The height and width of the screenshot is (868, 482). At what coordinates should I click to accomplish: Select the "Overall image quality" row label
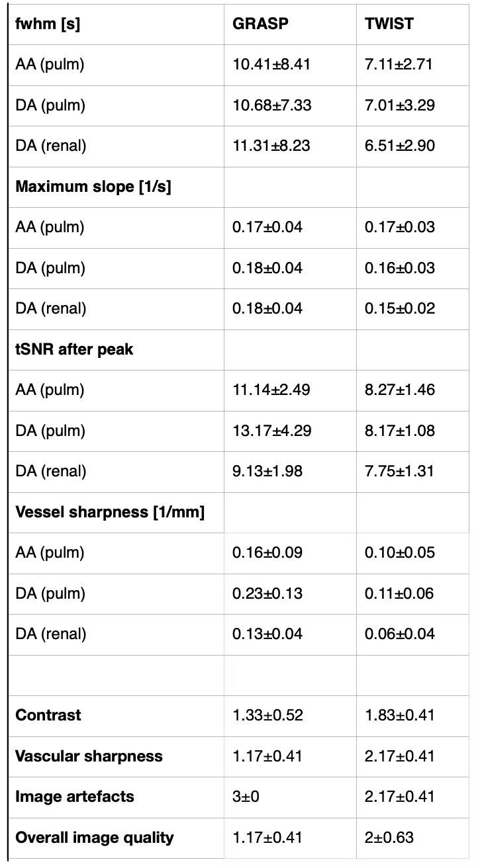click(x=95, y=838)
